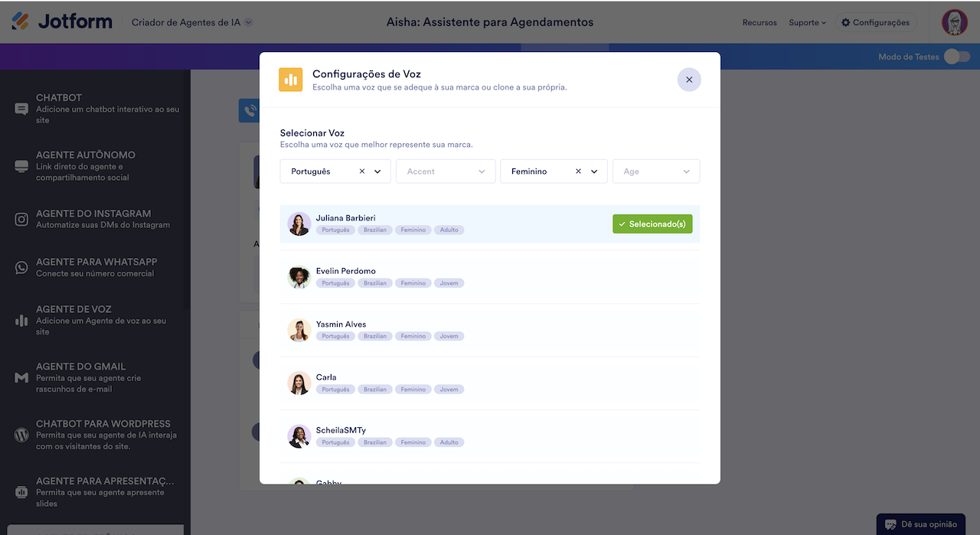Open the presentation agent icon
980x535 pixels.
pyautogui.click(x=21, y=492)
